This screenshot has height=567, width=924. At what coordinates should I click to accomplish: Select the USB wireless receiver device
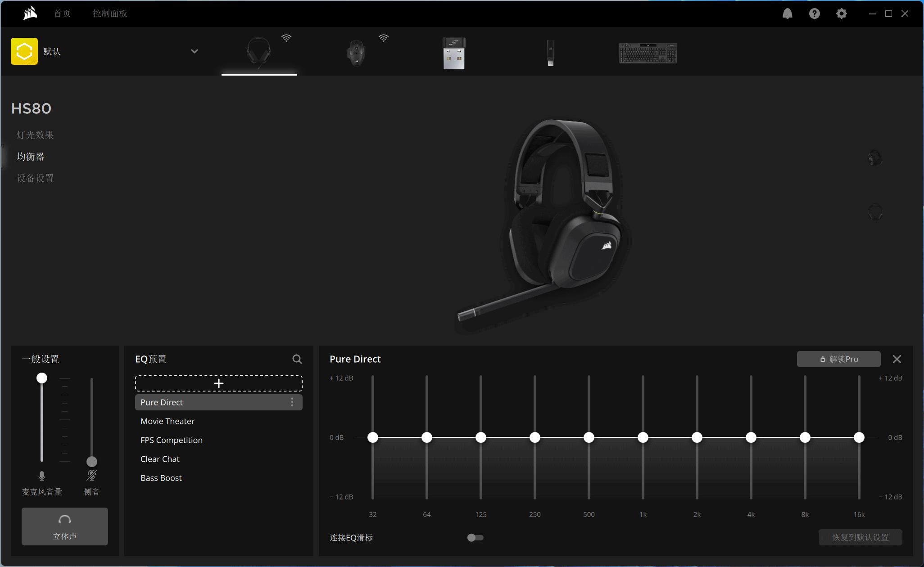[x=454, y=53]
